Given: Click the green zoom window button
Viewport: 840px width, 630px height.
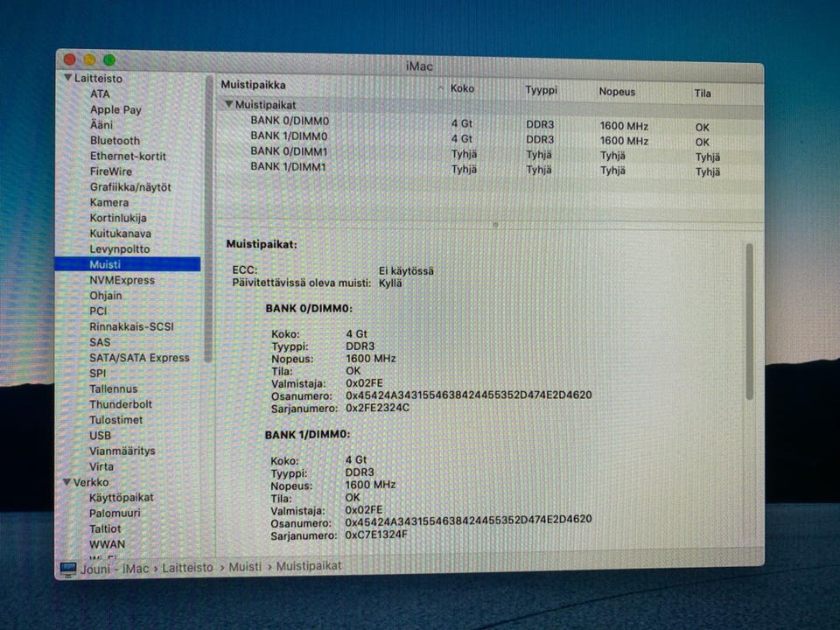Looking at the screenshot, I should pyautogui.click(x=109, y=59).
